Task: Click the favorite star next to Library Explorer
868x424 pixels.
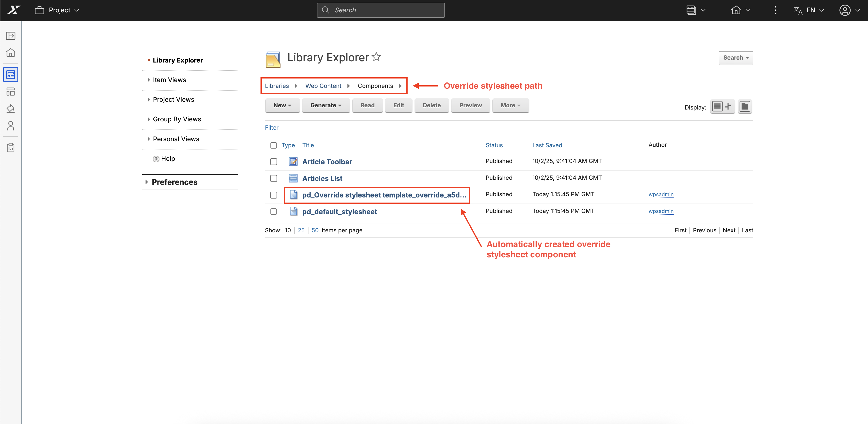Action: pyautogui.click(x=376, y=57)
